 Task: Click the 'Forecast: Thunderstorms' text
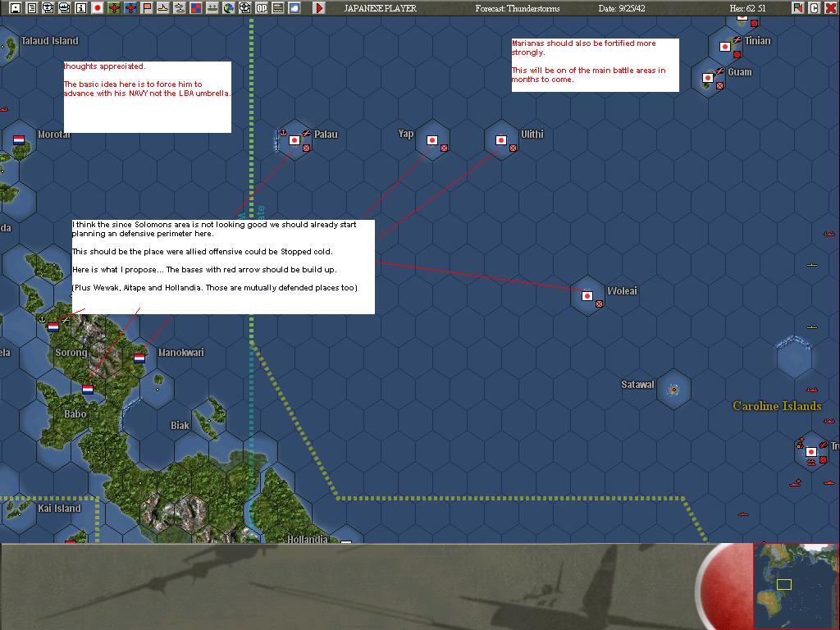coord(518,8)
